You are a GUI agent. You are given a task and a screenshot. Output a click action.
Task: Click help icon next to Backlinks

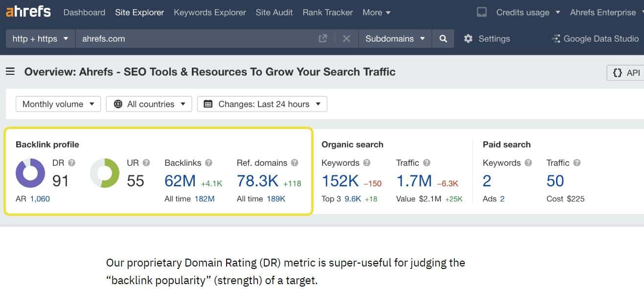208,163
